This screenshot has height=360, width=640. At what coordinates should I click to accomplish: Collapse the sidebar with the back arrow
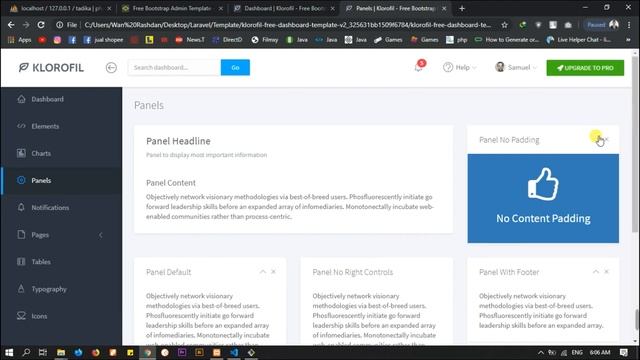111,67
